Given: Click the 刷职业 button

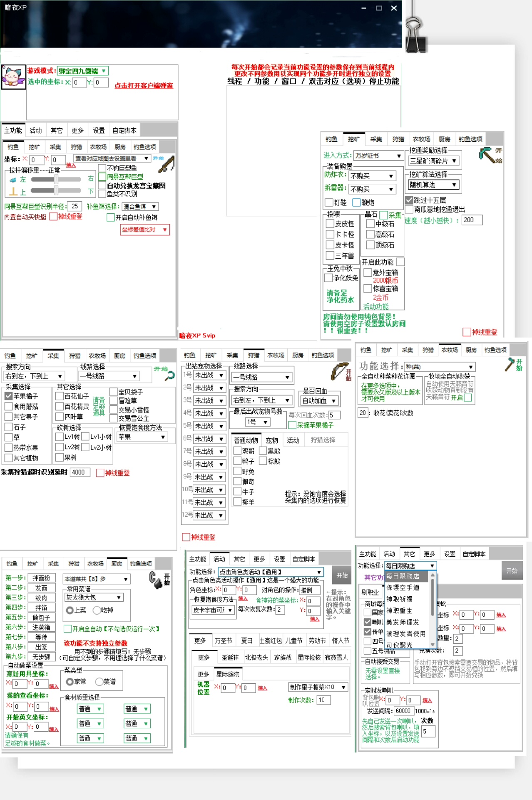Looking at the screenshot, I should coord(370,592).
